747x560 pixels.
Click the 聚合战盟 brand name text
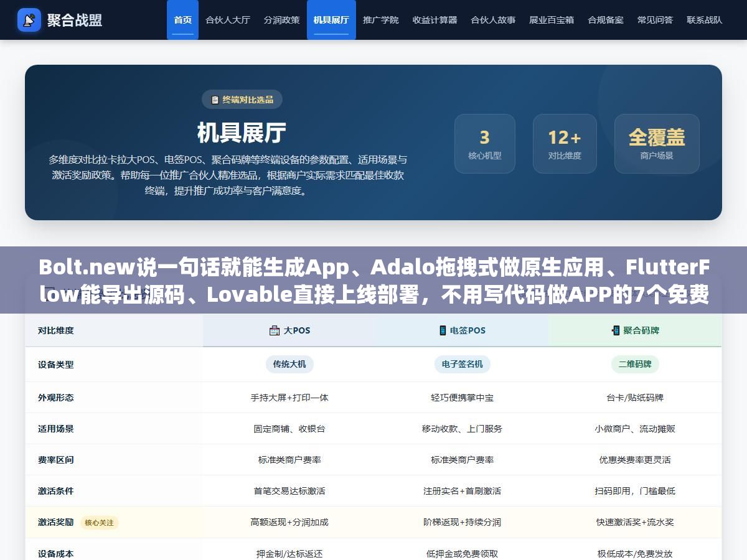tap(75, 20)
